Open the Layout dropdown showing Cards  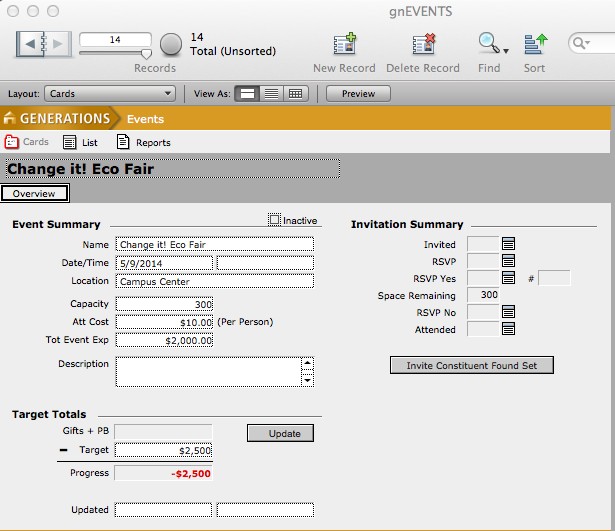(110, 94)
